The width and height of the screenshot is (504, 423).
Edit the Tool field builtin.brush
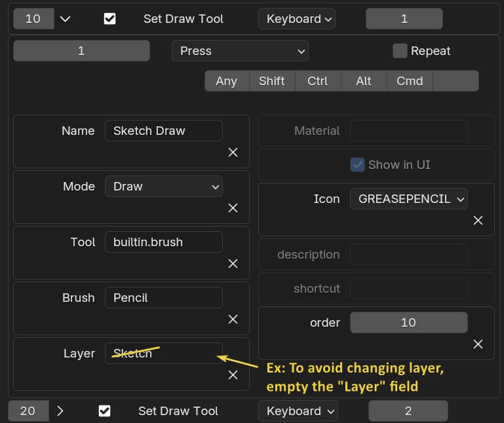click(164, 242)
